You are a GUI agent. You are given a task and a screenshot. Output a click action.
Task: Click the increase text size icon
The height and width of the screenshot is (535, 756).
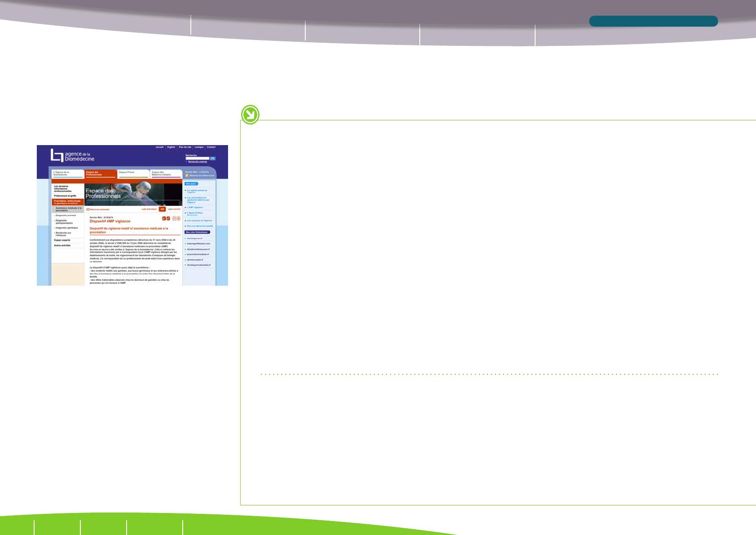[x=164, y=218]
